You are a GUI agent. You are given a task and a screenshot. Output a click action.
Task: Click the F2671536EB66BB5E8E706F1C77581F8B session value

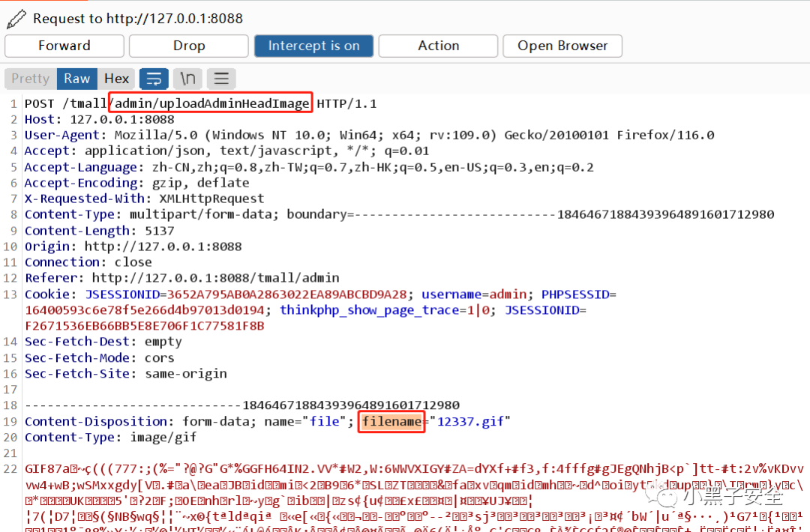(145, 326)
